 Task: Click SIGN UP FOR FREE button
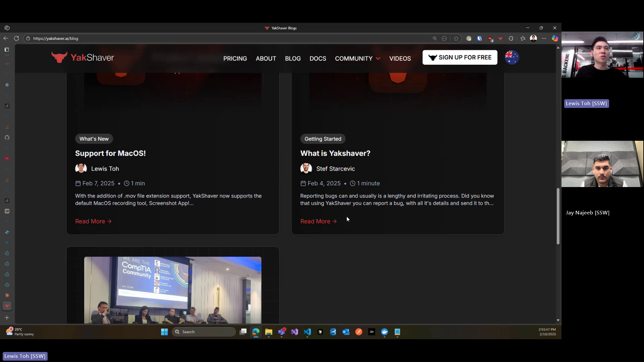(460, 57)
